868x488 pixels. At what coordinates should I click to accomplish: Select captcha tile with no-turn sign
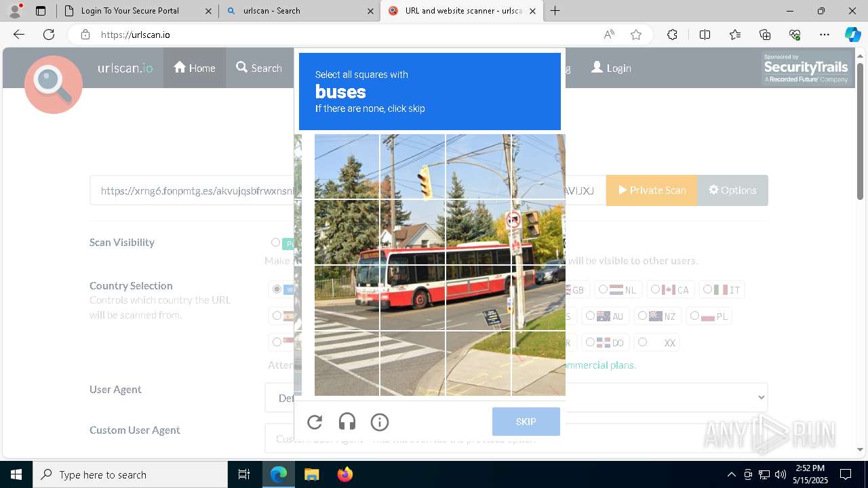coord(538,232)
